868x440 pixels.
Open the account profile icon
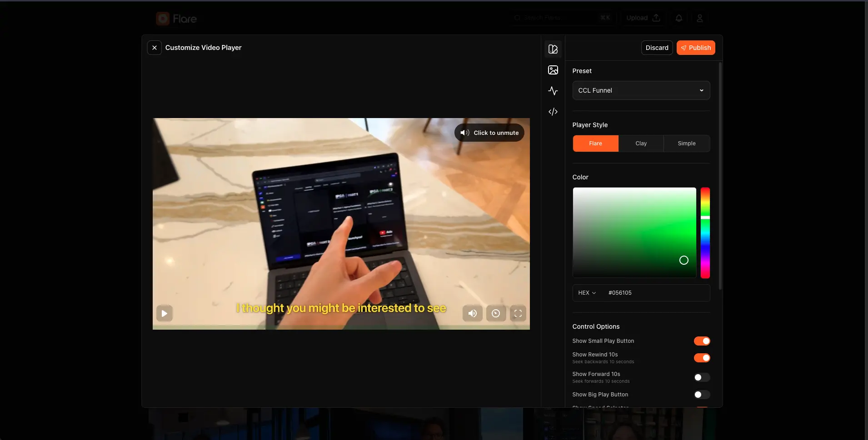pyautogui.click(x=699, y=18)
